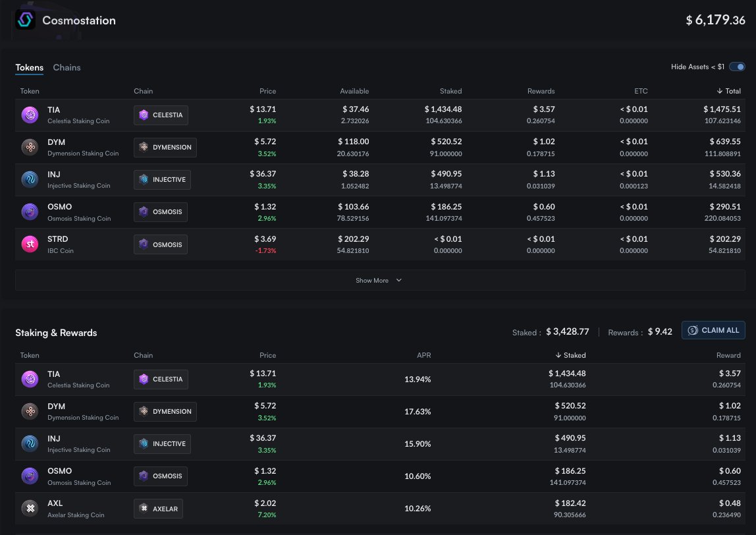The height and width of the screenshot is (535, 756).
Task: Click the OSMO APR 10.60%
Action: pos(418,476)
